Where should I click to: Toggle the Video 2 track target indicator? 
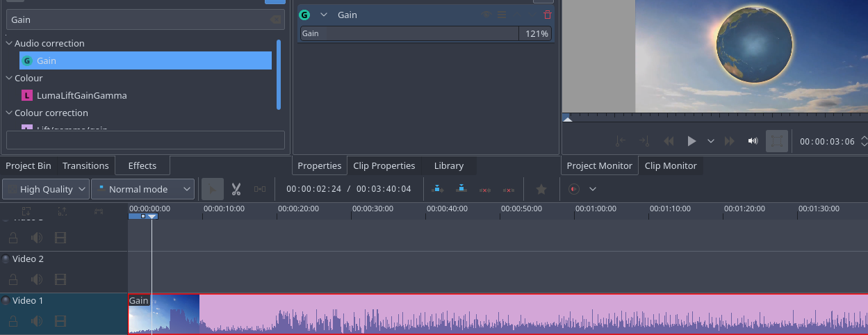tap(6, 259)
